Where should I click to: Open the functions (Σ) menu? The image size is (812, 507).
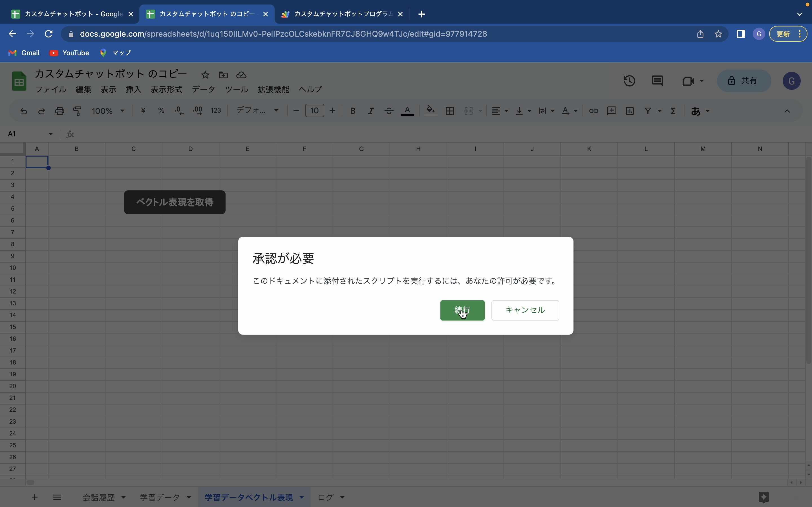(x=673, y=111)
